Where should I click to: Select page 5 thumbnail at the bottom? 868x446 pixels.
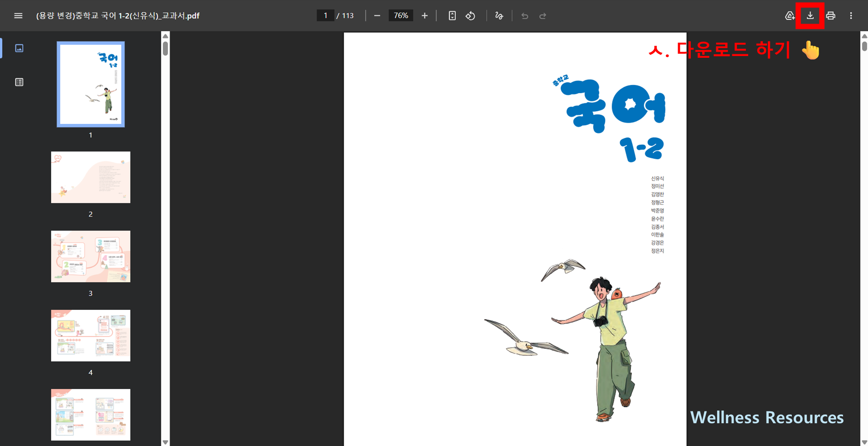(x=91, y=415)
